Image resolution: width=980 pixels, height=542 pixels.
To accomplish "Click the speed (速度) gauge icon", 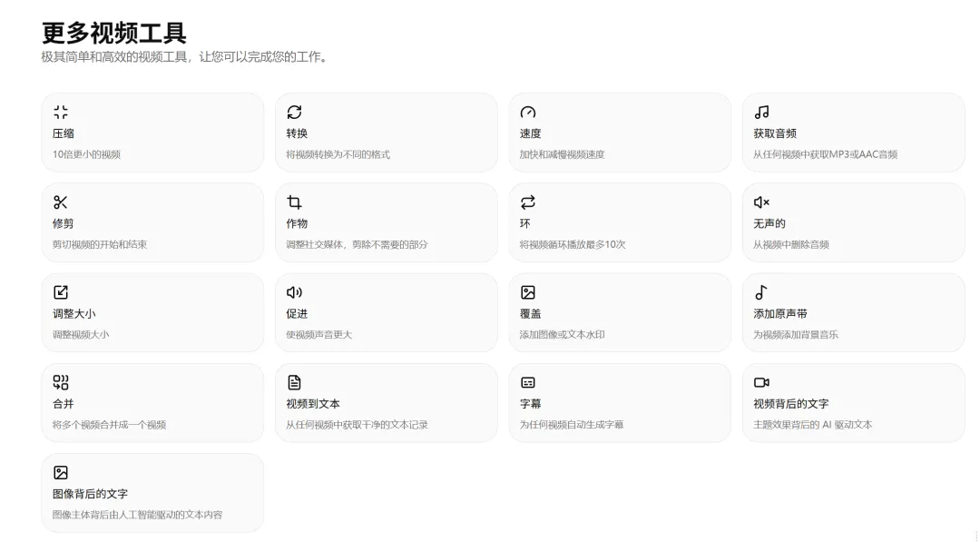I will point(528,112).
